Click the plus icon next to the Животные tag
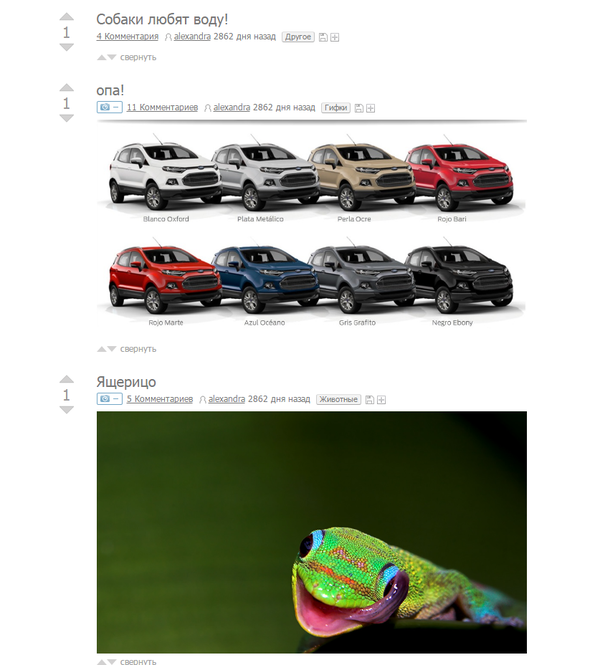Viewport: 600px width, 665px height. 381,400
